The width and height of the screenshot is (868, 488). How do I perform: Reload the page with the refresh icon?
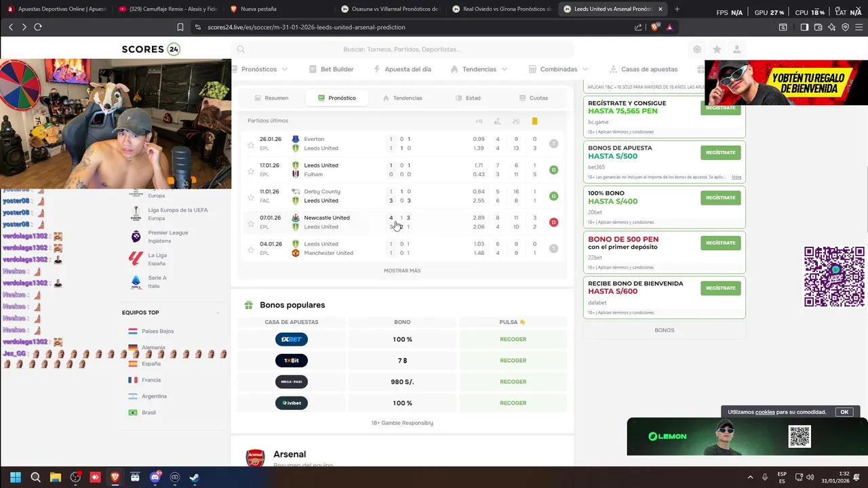tap(38, 27)
